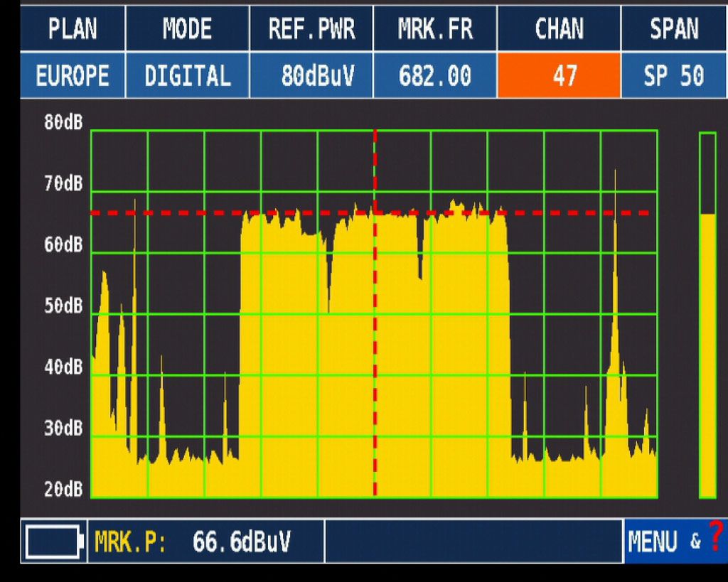Screen dimensions: 728x582
Task: Select the CHAN header cell
Action: pos(559,29)
